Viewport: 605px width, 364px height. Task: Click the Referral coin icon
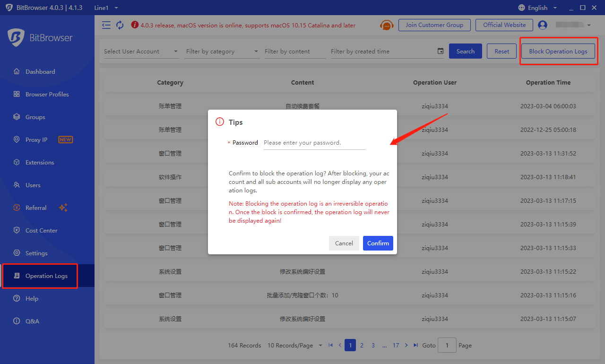17,208
